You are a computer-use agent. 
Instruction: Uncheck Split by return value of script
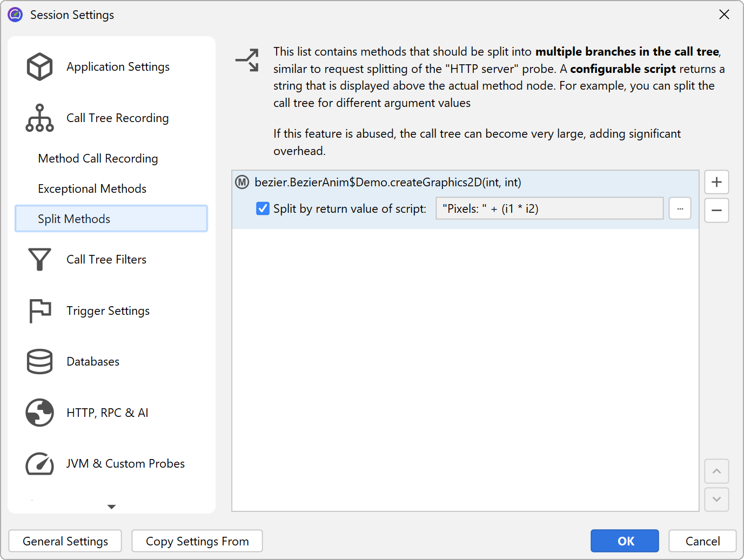click(x=263, y=208)
